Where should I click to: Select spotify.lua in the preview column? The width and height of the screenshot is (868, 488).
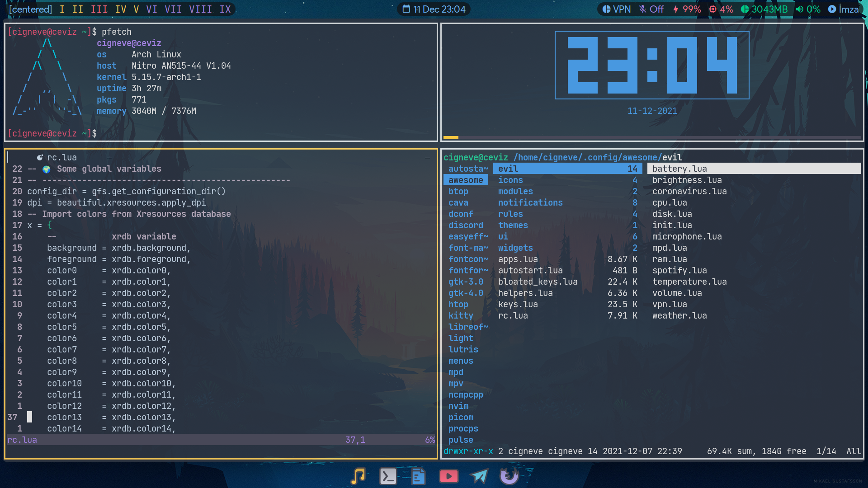pyautogui.click(x=679, y=270)
